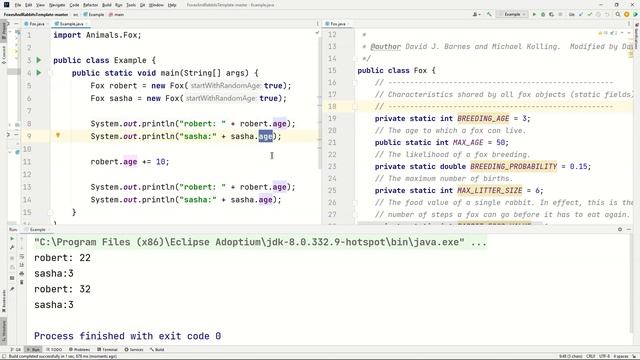The image size is (640, 360).
Task: Clear all console output with trash icon
Action: pyautogui.click(x=22, y=282)
